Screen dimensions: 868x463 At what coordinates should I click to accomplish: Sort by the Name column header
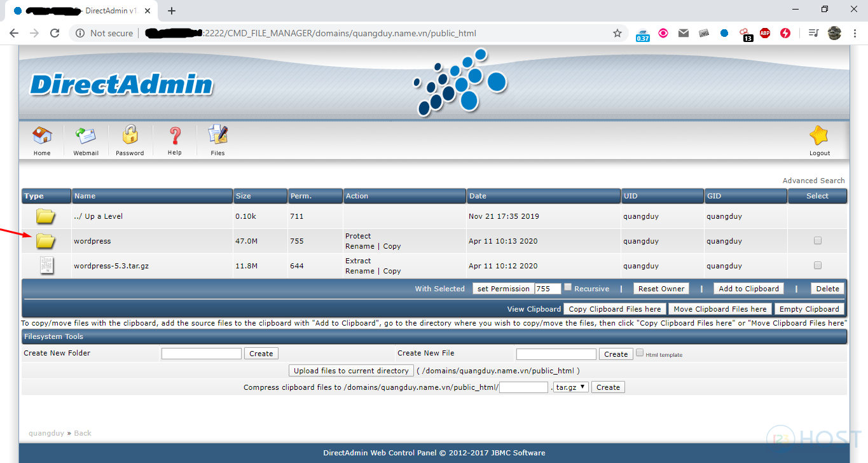152,196
